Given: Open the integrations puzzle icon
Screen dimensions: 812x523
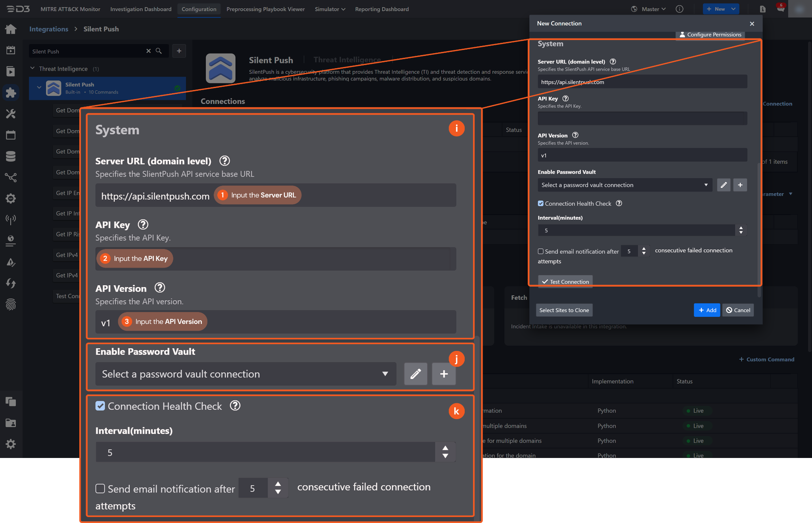Looking at the screenshot, I should click(x=11, y=92).
